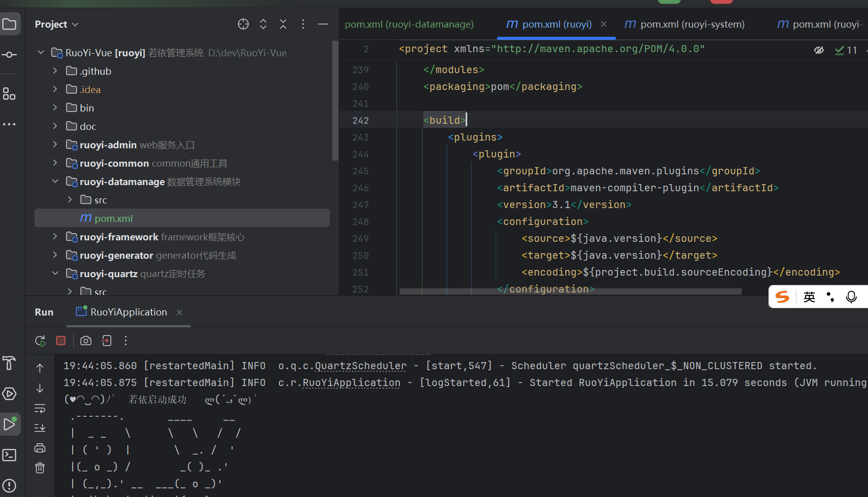
Task: Close pom.xml (ruoyi) tab
Action: click(604, 24)
